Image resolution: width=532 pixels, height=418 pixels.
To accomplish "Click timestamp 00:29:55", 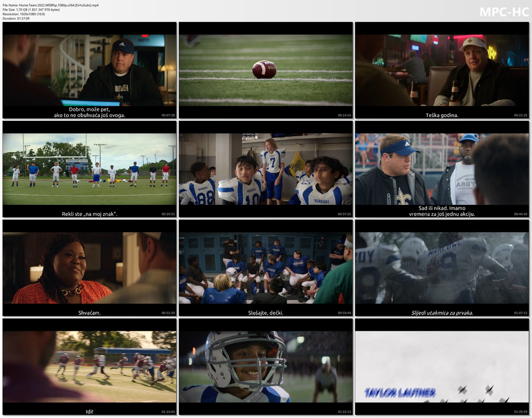I will (168, 214).
